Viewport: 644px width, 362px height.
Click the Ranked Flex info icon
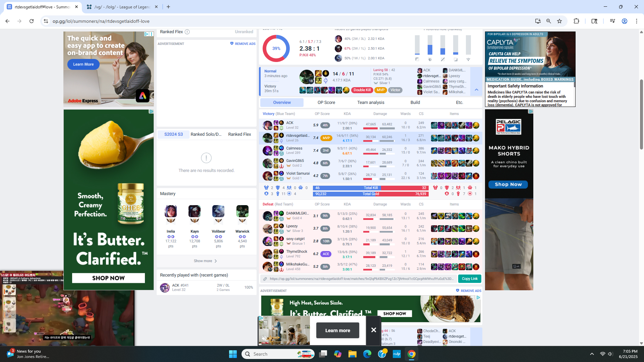click(187, 32)
